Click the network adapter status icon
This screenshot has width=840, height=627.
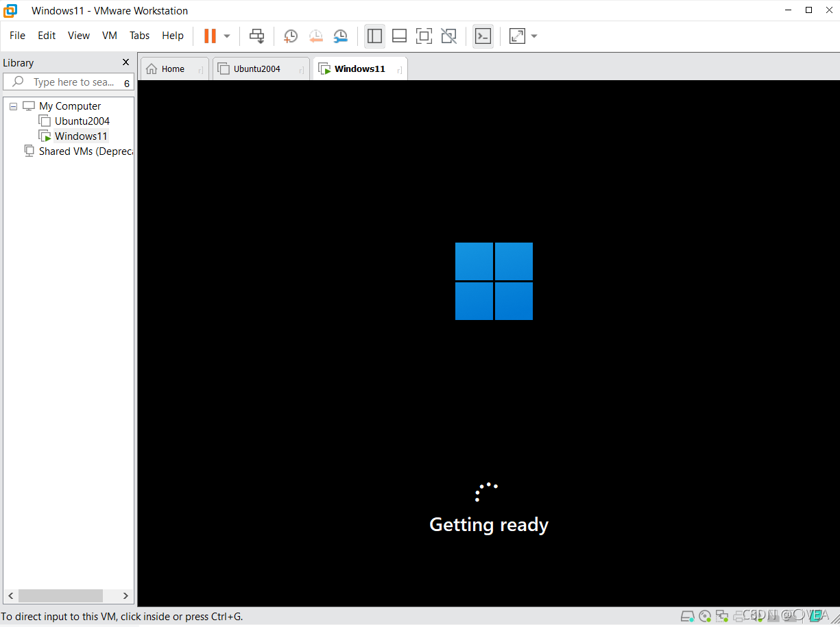pos(722,616)
